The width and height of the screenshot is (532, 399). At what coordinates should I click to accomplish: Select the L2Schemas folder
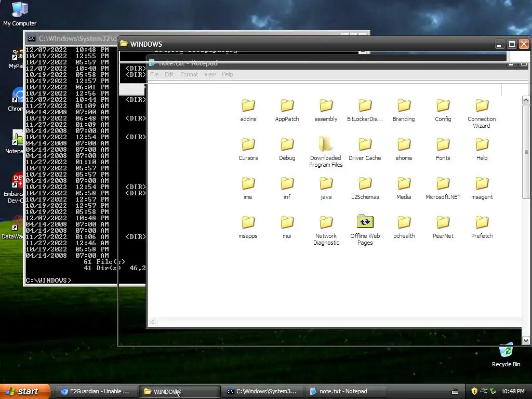pyautogui.click(x=365, y=188)
